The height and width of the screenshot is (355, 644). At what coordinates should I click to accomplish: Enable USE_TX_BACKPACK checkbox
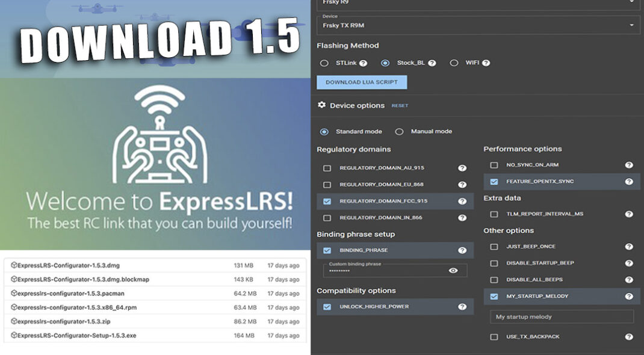pos(494,337)
